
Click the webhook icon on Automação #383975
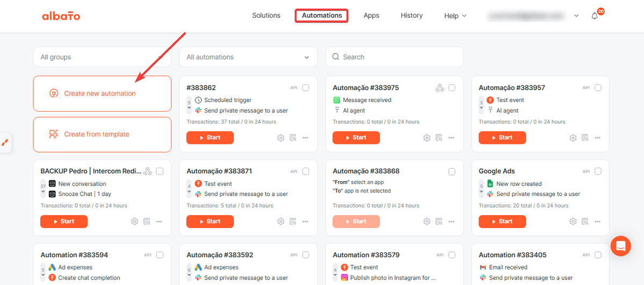pyautogui.click(x=440, y=88)
